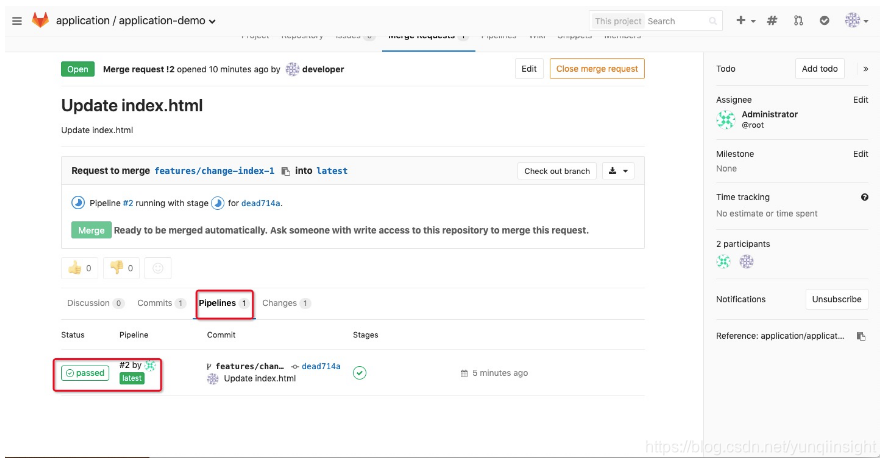Edit the Assignee in the sidebar
Viewport: 886px width, 465px height.
[860, 100]
